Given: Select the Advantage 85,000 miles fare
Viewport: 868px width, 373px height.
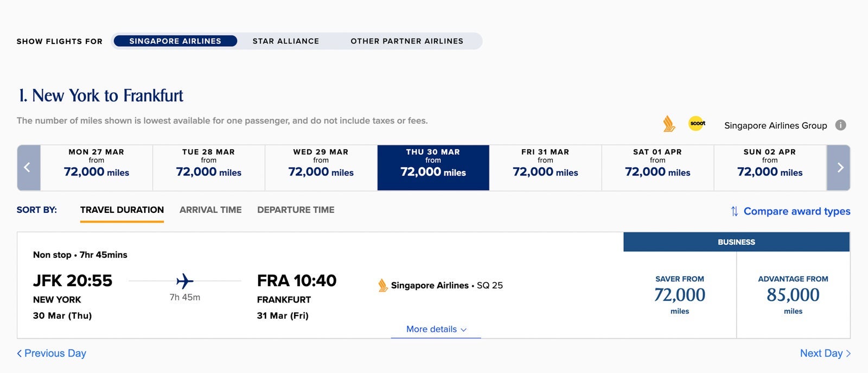Looking at the screenshot, I should click(793, 294).
